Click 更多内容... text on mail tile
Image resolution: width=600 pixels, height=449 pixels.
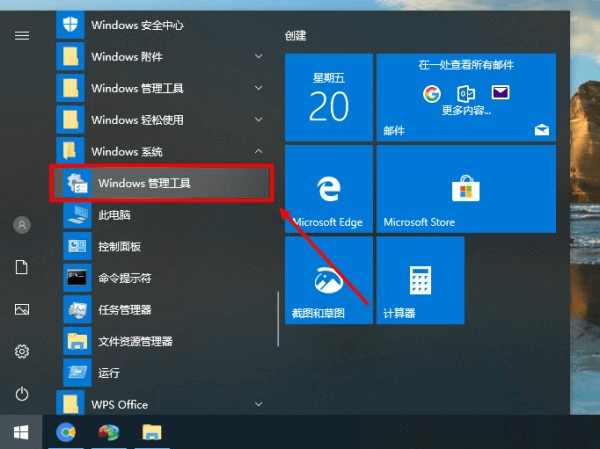pyautogui.click(x=466, y=111)
